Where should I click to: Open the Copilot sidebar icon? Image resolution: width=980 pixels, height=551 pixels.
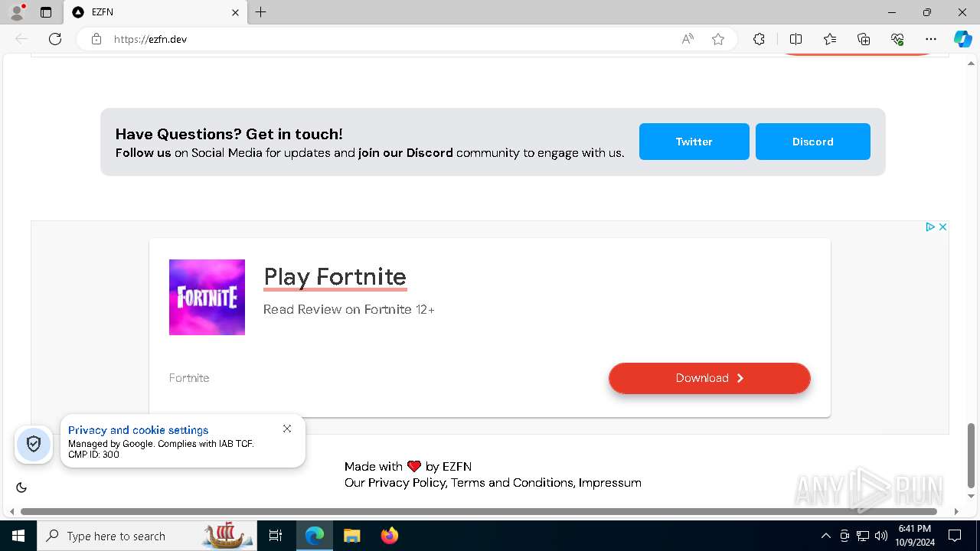click(962, 39)
